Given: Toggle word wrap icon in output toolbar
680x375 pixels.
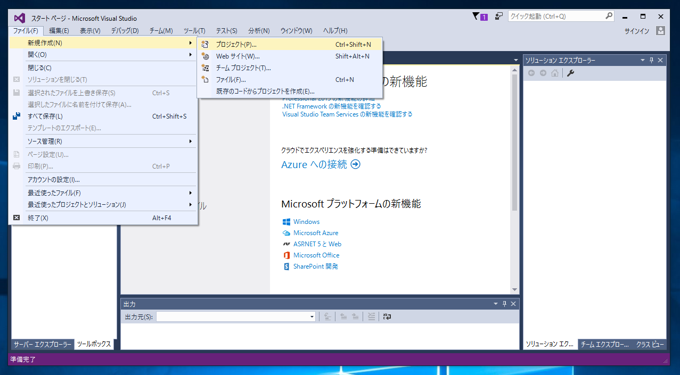Looking at the screenshot, I should [x=387, y=317].
